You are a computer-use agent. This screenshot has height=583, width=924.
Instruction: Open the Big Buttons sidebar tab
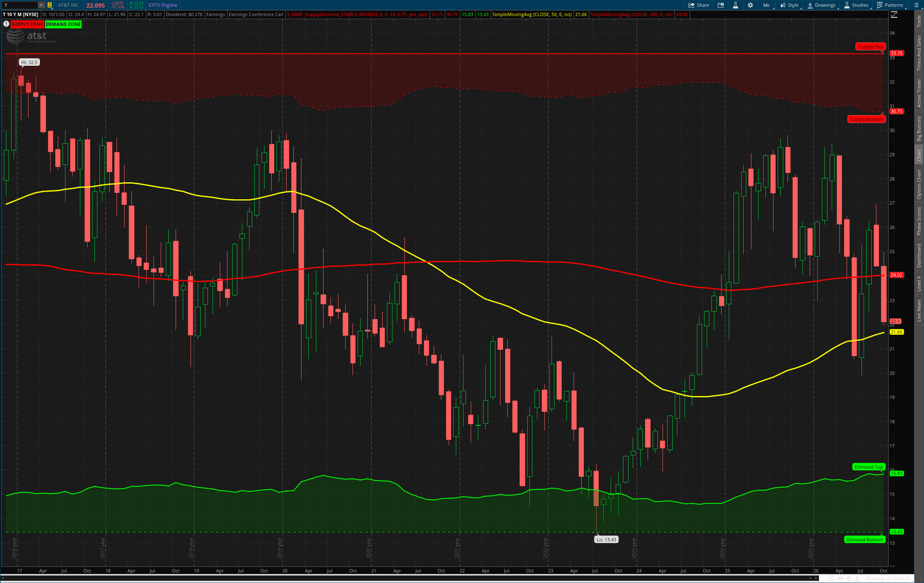point(919,129)
